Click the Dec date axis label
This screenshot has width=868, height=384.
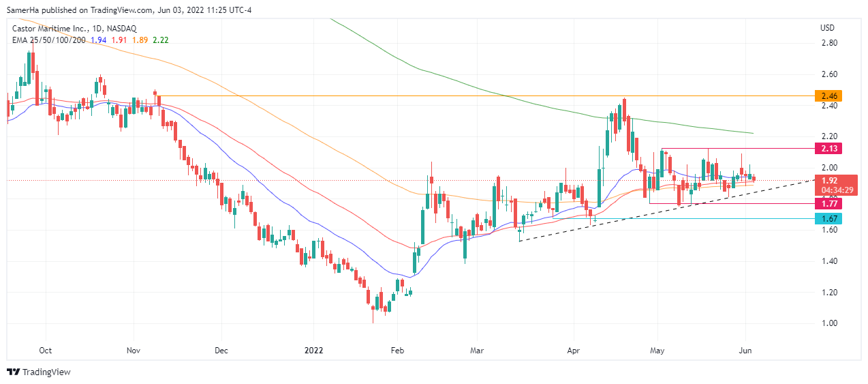(x=221, y=351)
